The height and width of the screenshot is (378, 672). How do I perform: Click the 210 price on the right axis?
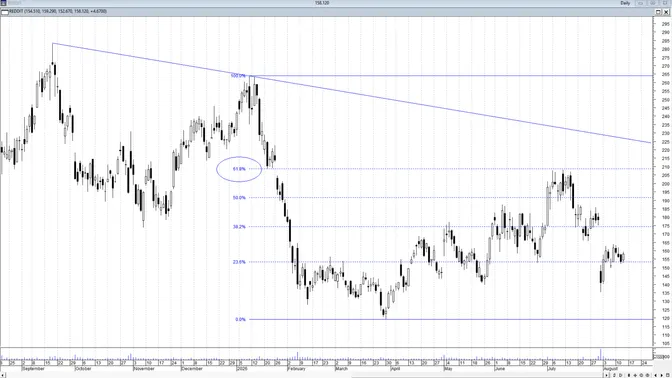click(x=666, y=167)
